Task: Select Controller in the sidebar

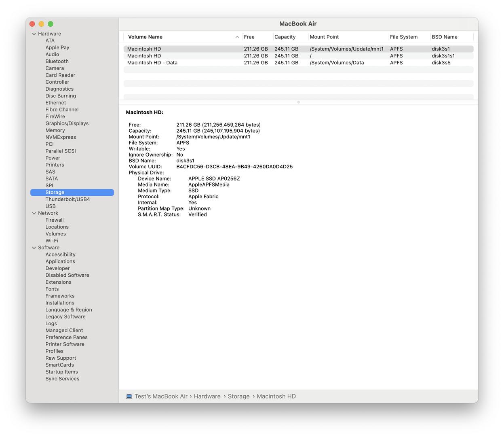Action: (x=57, y=82)
